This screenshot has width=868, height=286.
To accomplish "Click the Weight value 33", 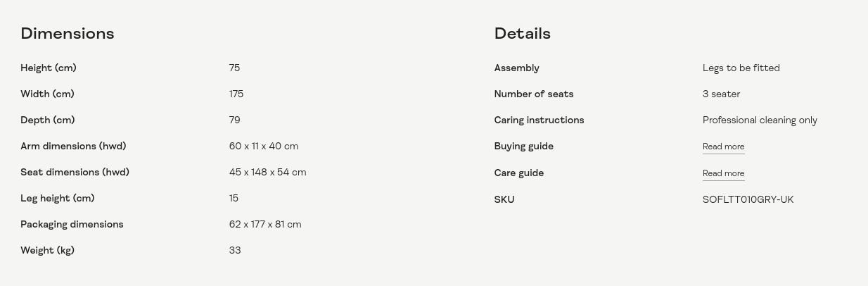I will point(235,251).
